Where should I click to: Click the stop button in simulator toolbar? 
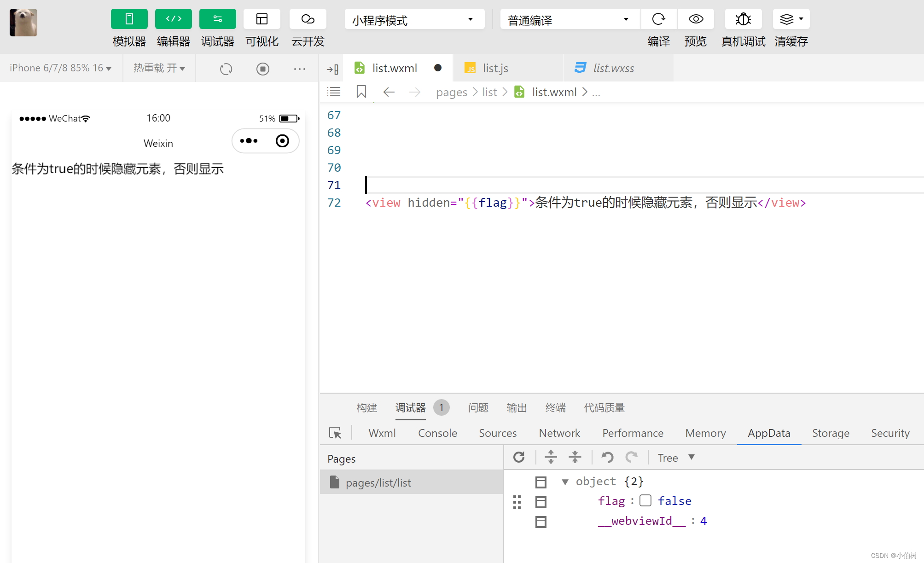point(262,69)
